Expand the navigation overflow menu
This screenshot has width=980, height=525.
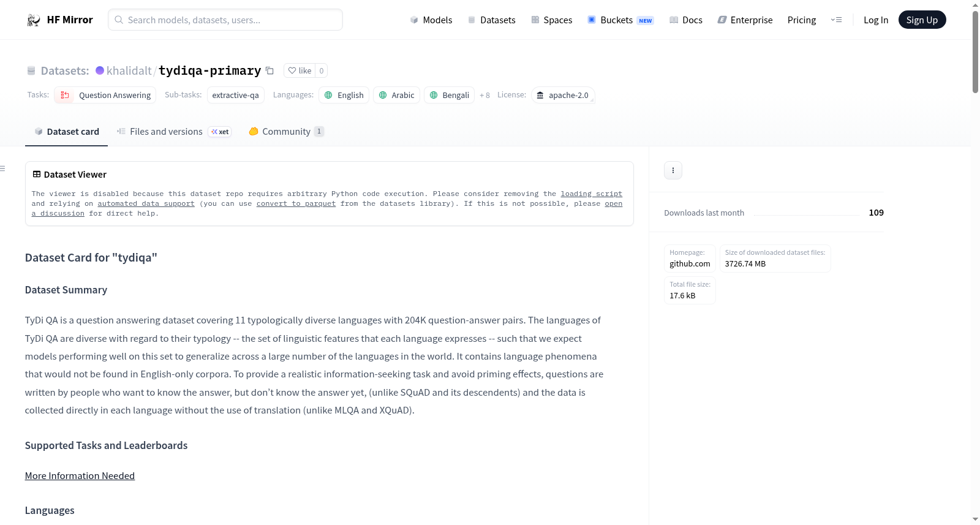[836, 20]
